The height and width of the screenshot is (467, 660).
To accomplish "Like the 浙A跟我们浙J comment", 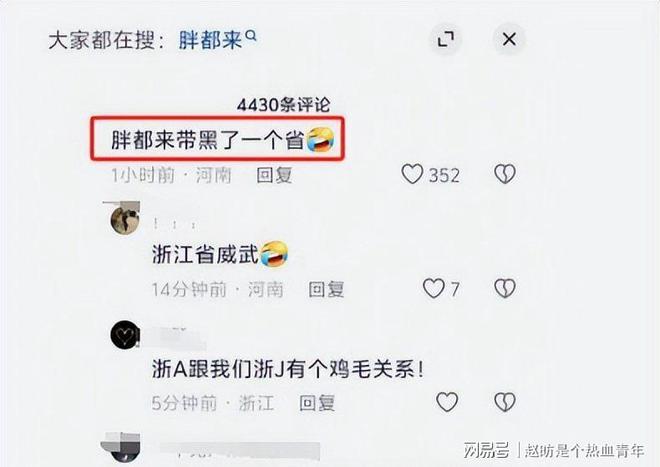I will (447, 402).
